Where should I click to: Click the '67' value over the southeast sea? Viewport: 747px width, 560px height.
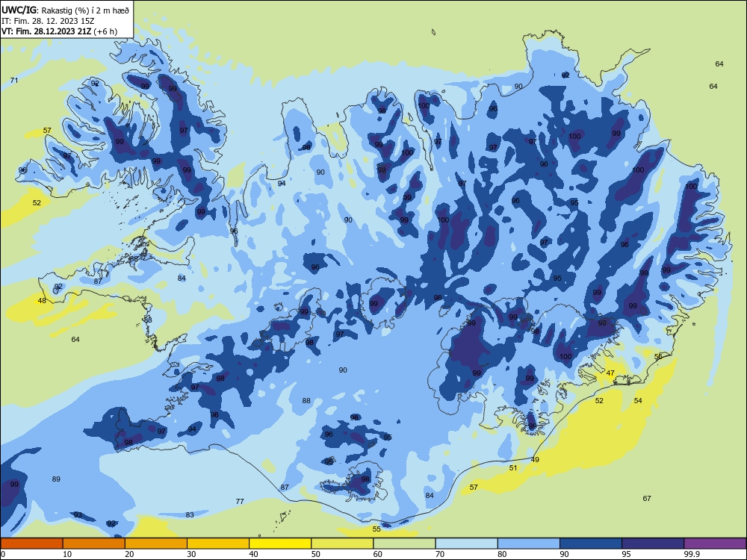[x=646, y=499]
